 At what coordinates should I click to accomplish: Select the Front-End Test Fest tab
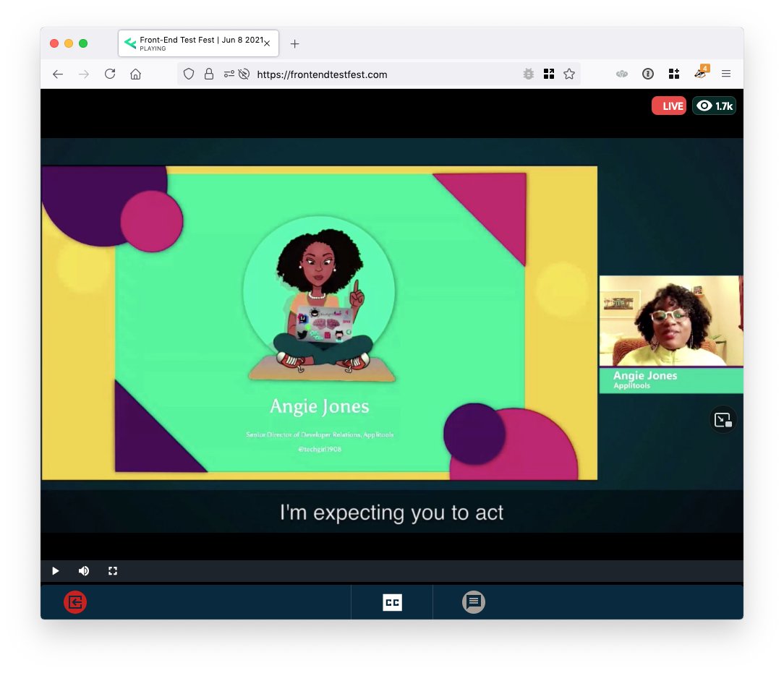[198, 43]
